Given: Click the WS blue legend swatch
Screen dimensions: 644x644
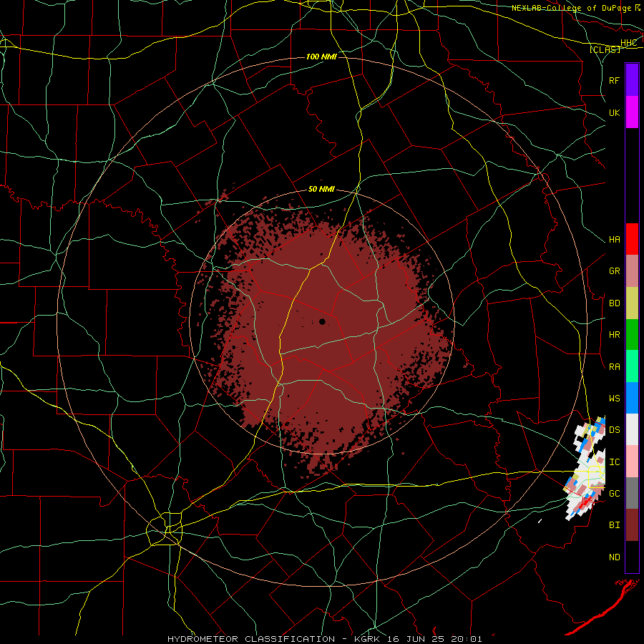Looking at the screenshot, I should 632,398.
